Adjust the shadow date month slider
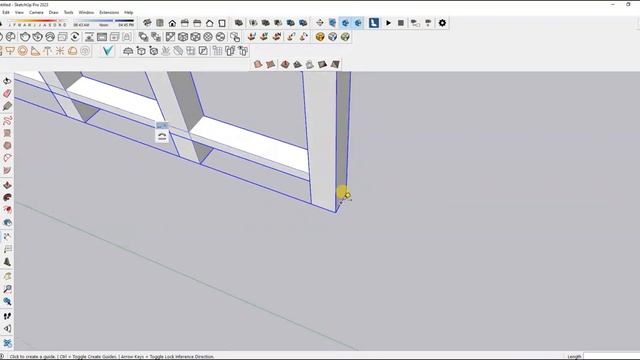The height and width of the screenshot is (360, 640). coord(37,22)
